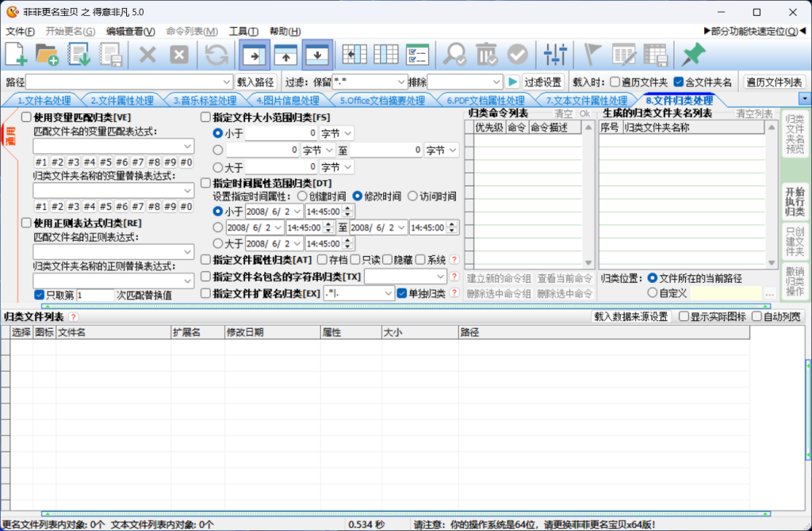Toggle the 含文件夹名 checkbox

679,82
